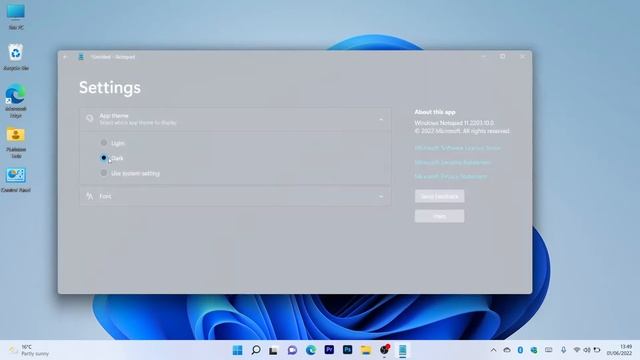Click the volume speaker tray icon
Screen dimensions: 640x360
pos(587,350)
